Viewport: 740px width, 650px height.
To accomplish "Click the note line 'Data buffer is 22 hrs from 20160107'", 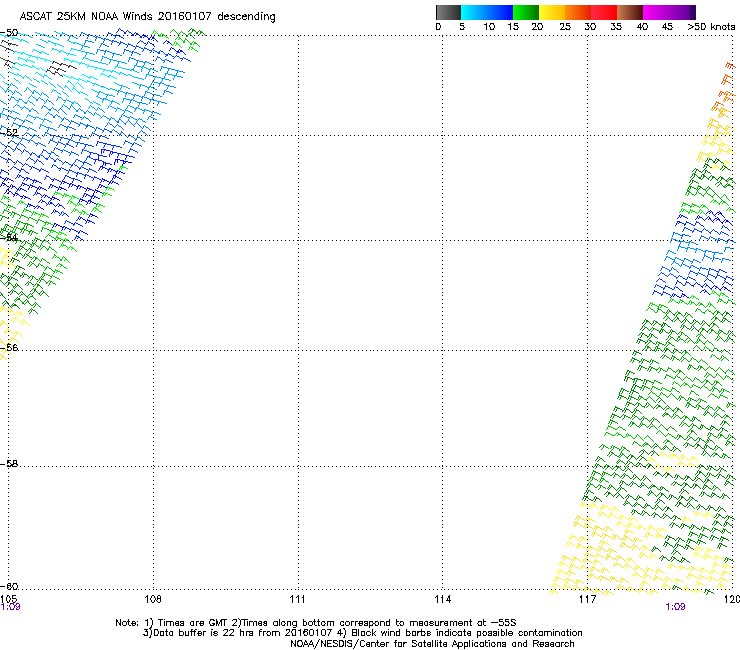I will pyautogui.click(x=242, y=633).
